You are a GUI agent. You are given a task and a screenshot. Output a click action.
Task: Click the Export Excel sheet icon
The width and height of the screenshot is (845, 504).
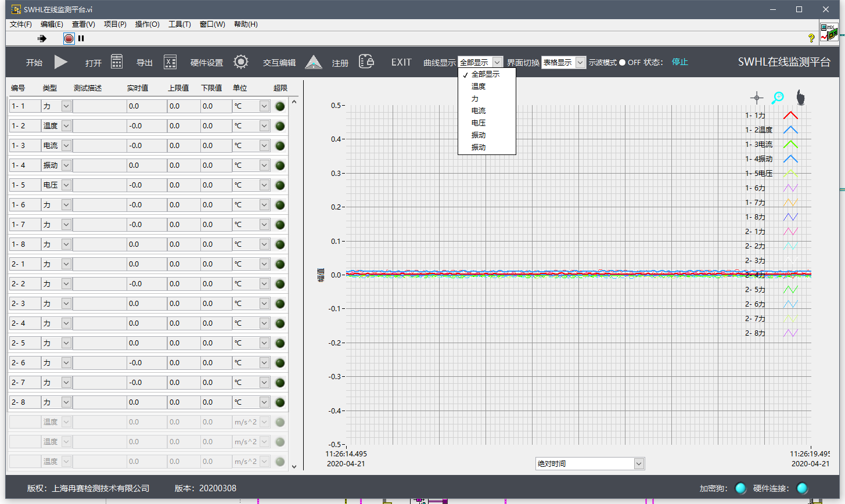pyautogui.click(x=170, y=62)
